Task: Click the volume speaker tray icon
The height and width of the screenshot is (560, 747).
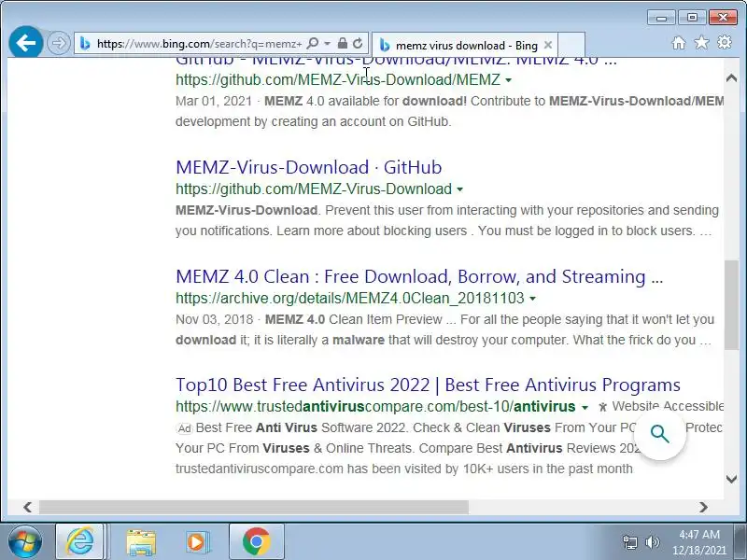Action: click(652, 542)
